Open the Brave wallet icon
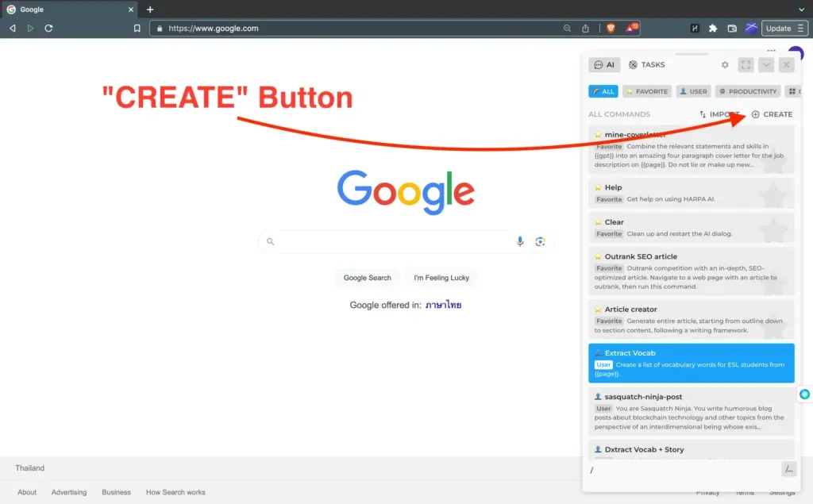813x504 pixels. coord(732,29)
